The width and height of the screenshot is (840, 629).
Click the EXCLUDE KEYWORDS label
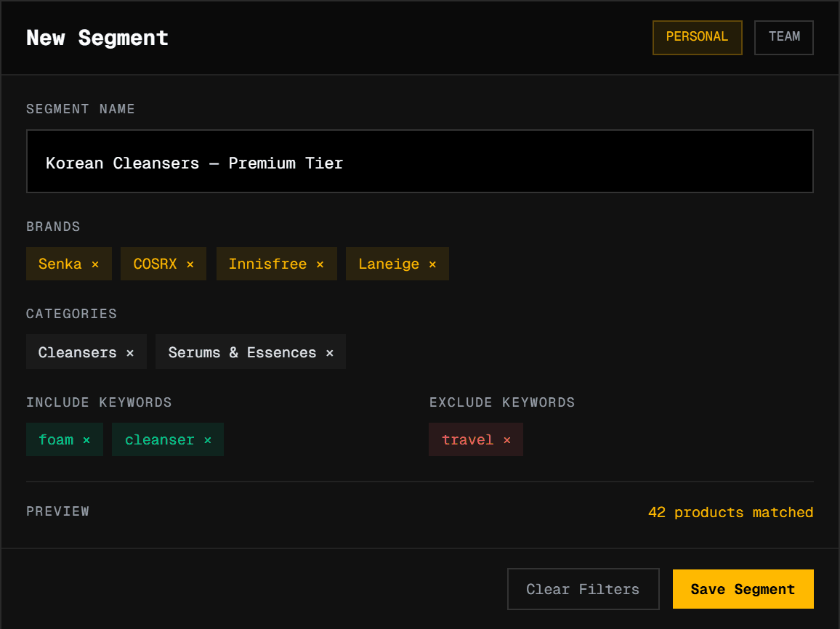pos(502,402)
